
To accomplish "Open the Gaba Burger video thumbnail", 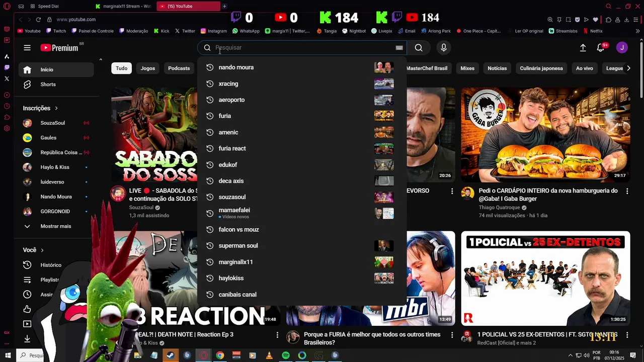I will pos(545,135).
